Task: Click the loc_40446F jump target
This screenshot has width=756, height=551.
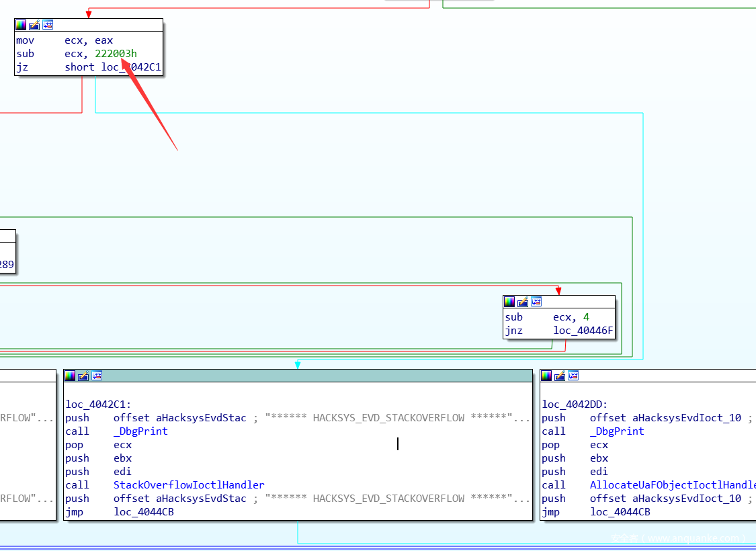Action: point(583,331)
